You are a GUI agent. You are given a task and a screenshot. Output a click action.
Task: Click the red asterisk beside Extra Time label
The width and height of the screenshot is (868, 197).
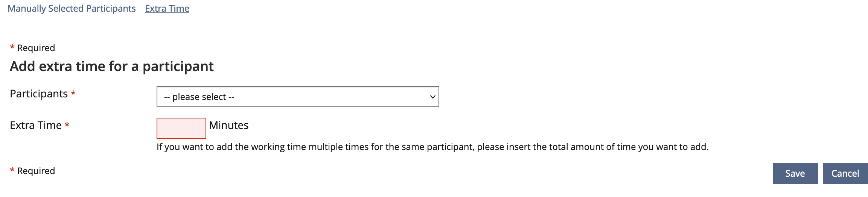67,125
